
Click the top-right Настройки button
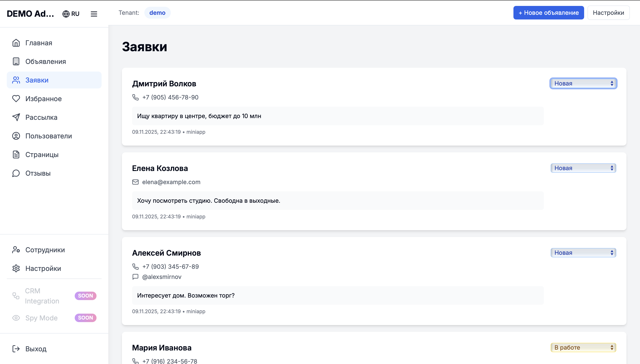coord(608,13)
